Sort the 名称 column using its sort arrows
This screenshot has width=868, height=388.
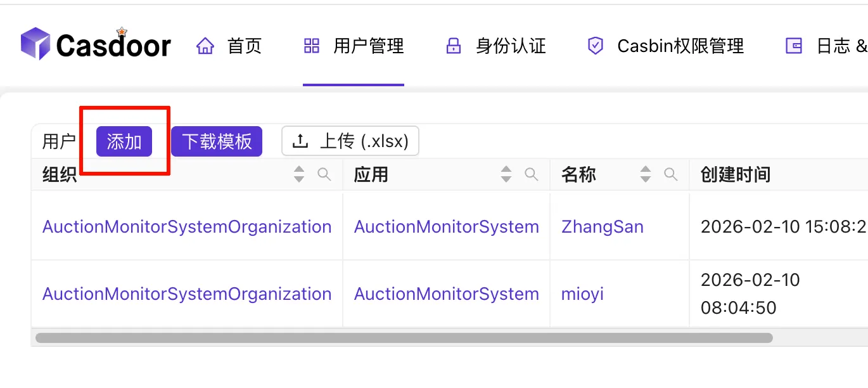[646, 174]
